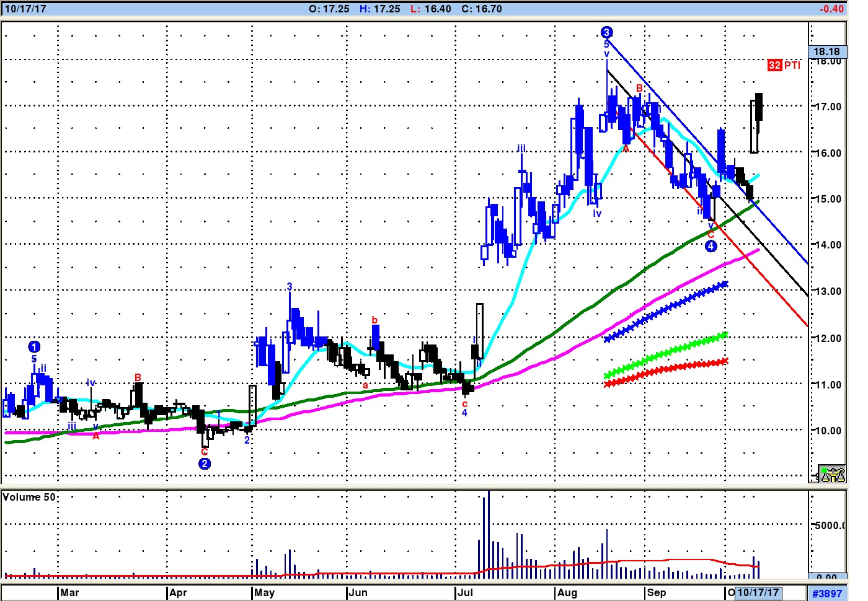Click the 10/17/17 date in the top header
The height and width of the screenshot is (601, 868).
pyautogui.click(x=25, y=9)
